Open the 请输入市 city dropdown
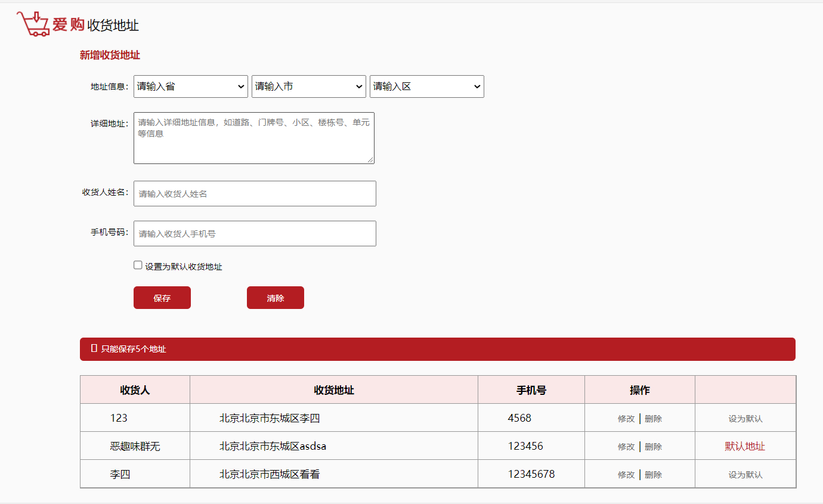 (x=308, y=86)
